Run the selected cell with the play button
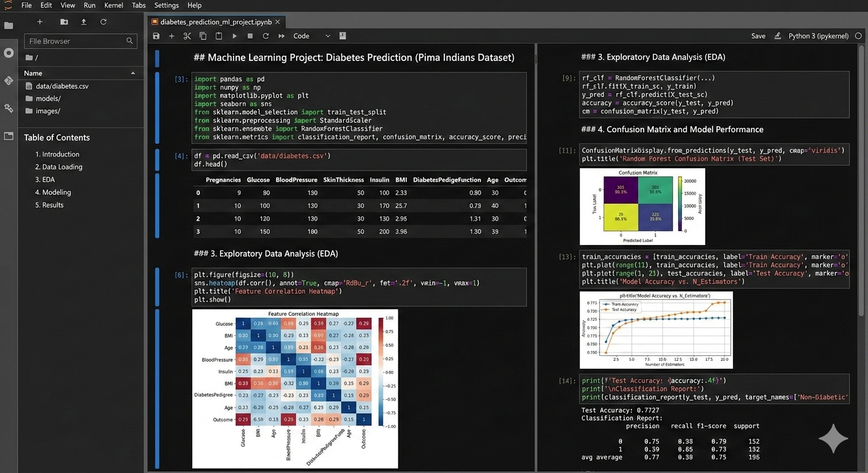The height and width of the screenshot is (473, 868). (234, 36)
